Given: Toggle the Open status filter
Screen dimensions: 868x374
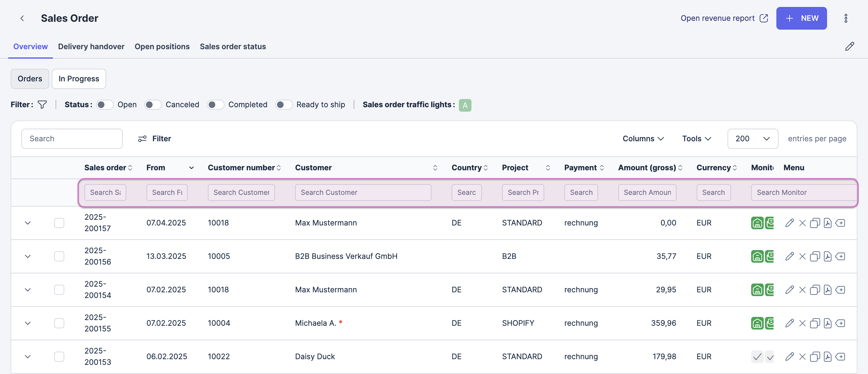Looking at the screenshot, I should (x=105, y=105).
